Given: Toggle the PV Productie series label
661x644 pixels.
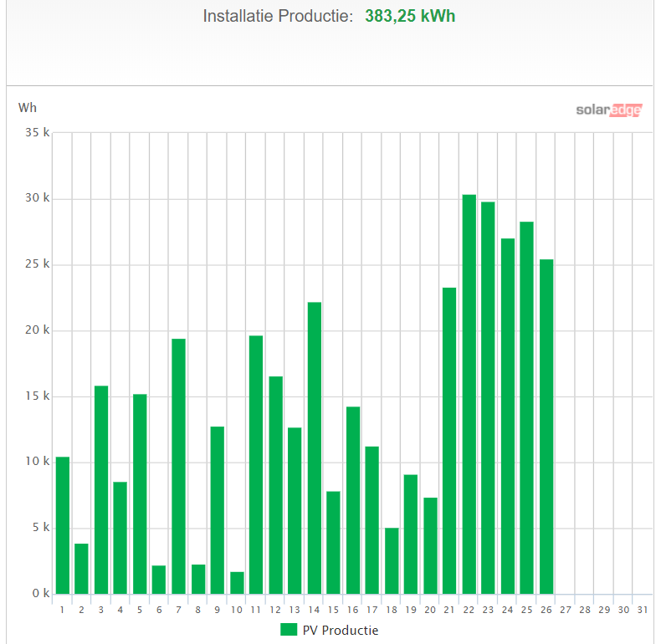Looking at the screenshot, I should [341, 630].
